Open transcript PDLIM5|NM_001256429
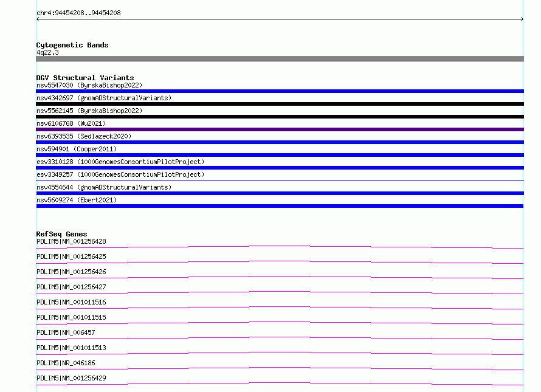The height and width of the screenshot is (392, 541). (x=71, y=378)
